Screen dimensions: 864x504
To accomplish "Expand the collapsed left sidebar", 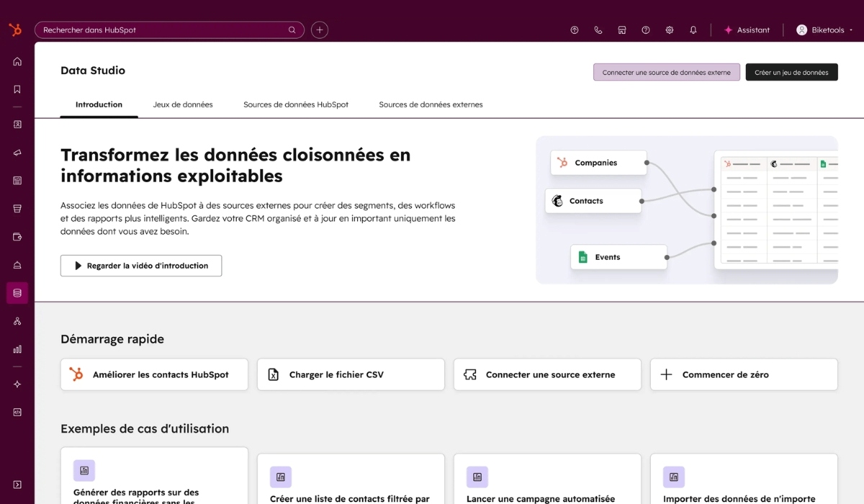I will (17, 485).
